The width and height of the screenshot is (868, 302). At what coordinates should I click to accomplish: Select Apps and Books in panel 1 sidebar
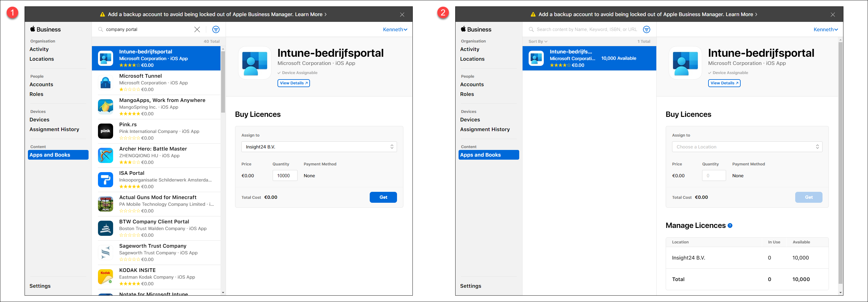click(58, 155)
